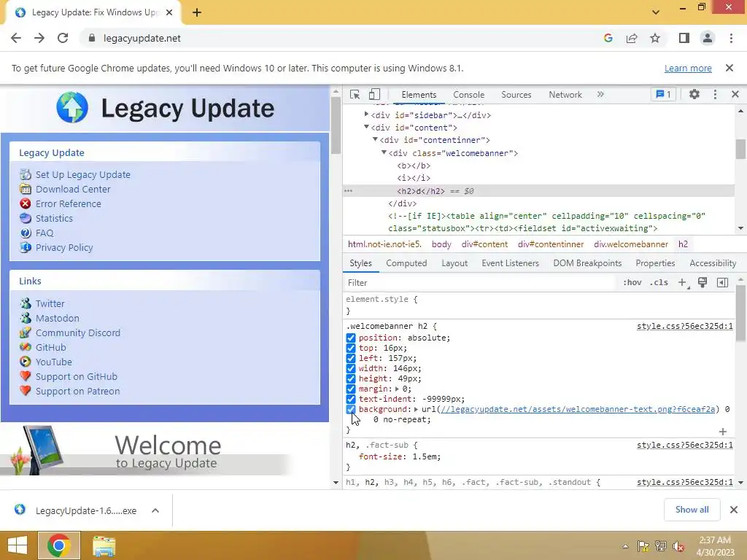
Task: Open the Windows Start button
Action: point(18,545)
